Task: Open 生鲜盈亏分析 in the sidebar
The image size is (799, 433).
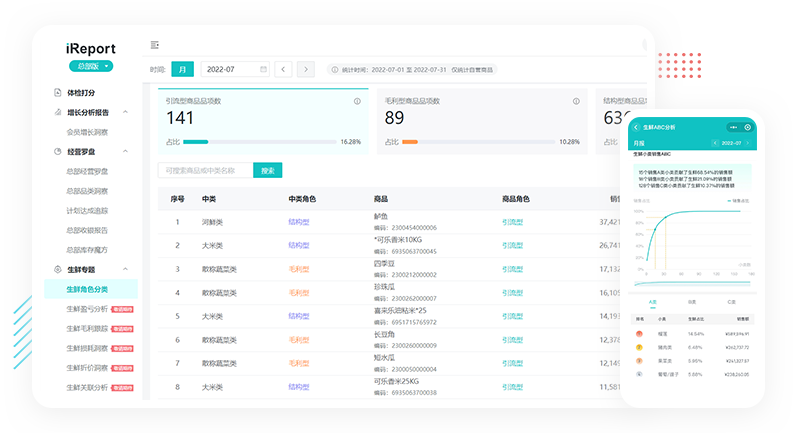Action: pos(87,309)
